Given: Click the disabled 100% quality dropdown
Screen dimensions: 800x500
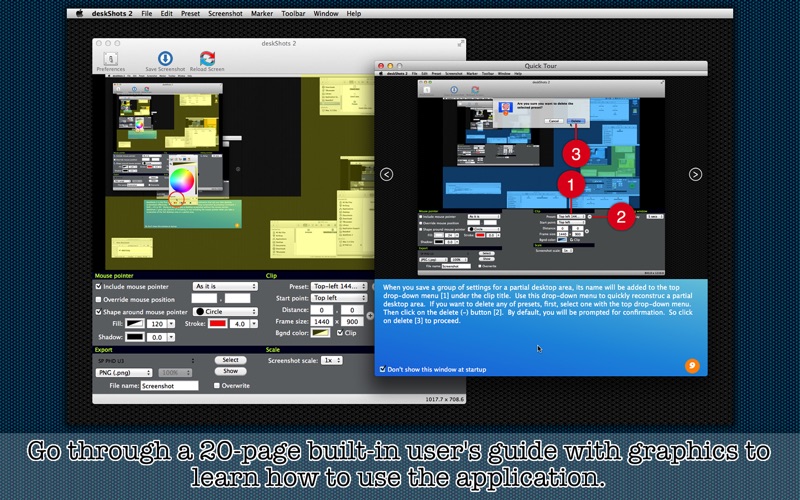Looking at the screenshot, I should (175, 373).
